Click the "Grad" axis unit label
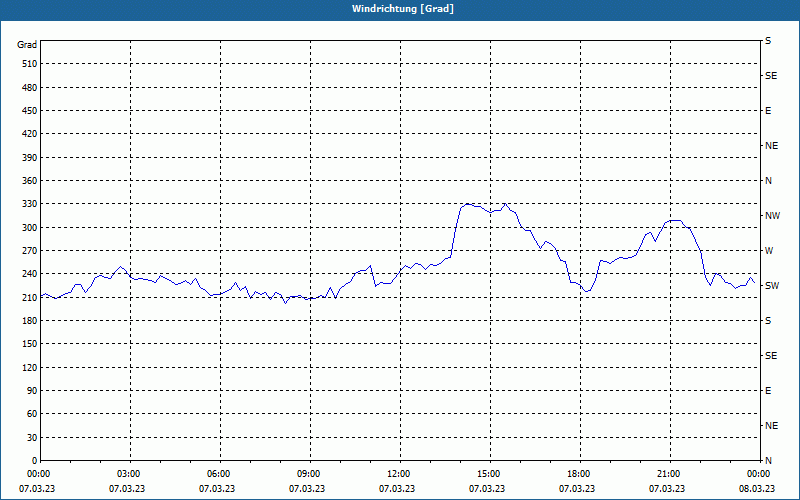This screenshot has height=500, width=800. tap(27, 45)
